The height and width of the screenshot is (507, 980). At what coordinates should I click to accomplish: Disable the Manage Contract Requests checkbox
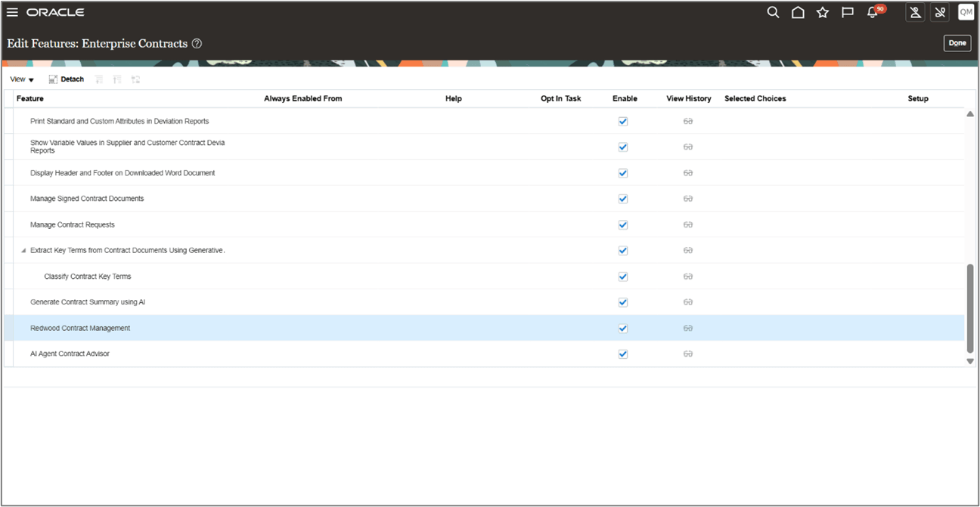point(622,224)
